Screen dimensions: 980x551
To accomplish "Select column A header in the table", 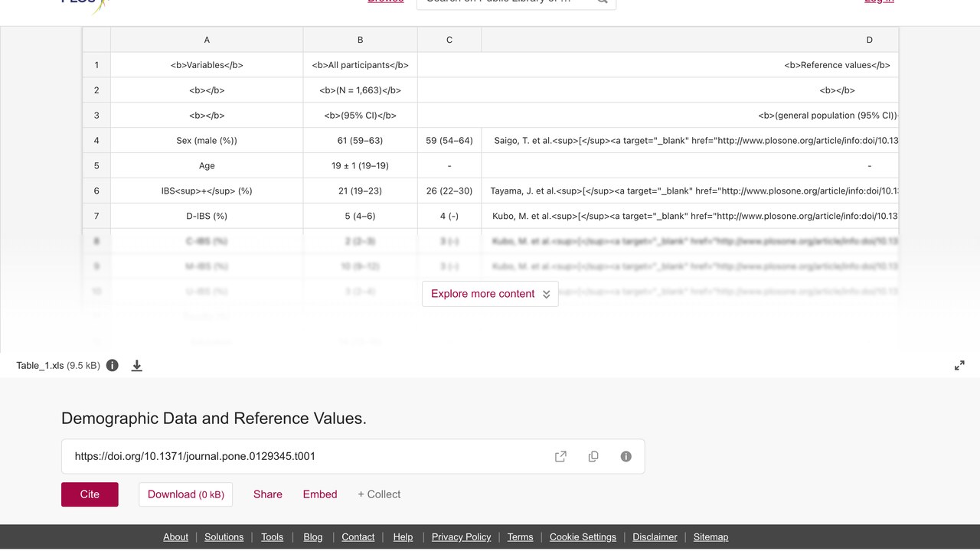I will (x=207, y=40).
